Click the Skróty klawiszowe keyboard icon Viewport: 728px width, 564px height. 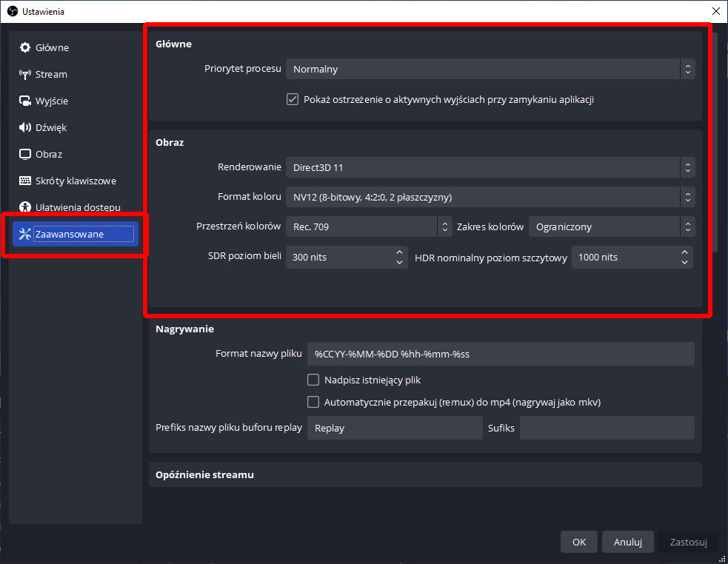tap(25, 181)
